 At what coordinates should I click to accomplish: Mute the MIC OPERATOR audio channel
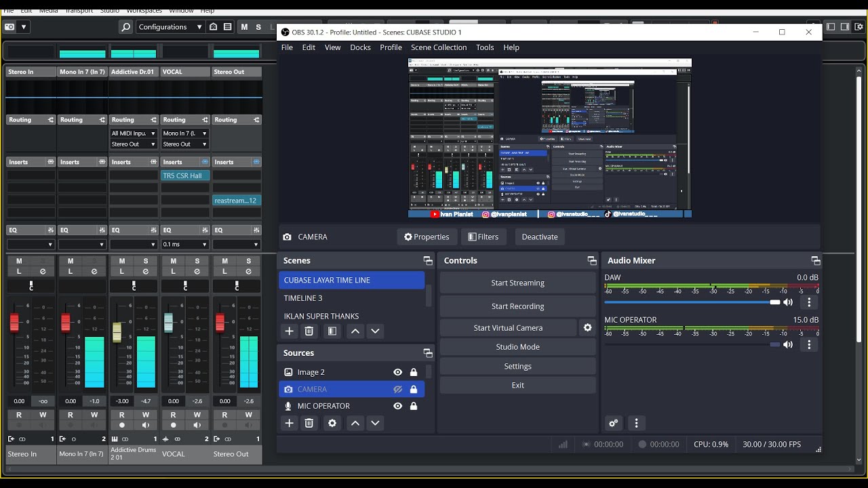pyautogui.click(x=788, y=344)
